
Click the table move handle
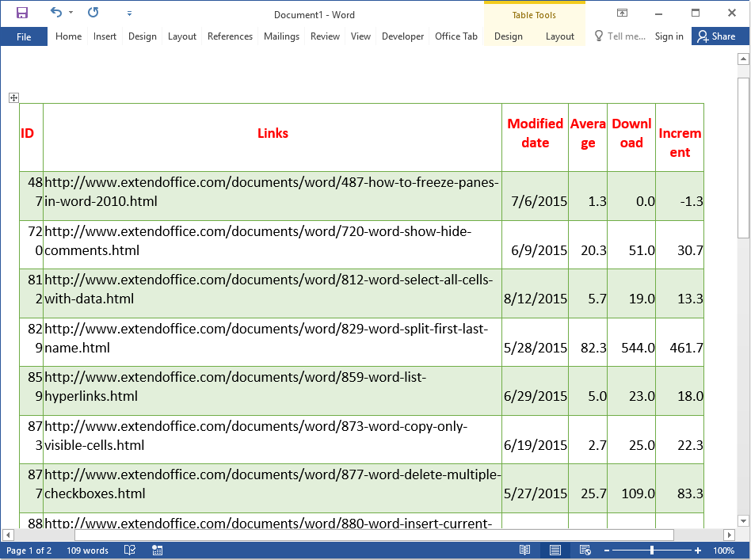[13, 97]
